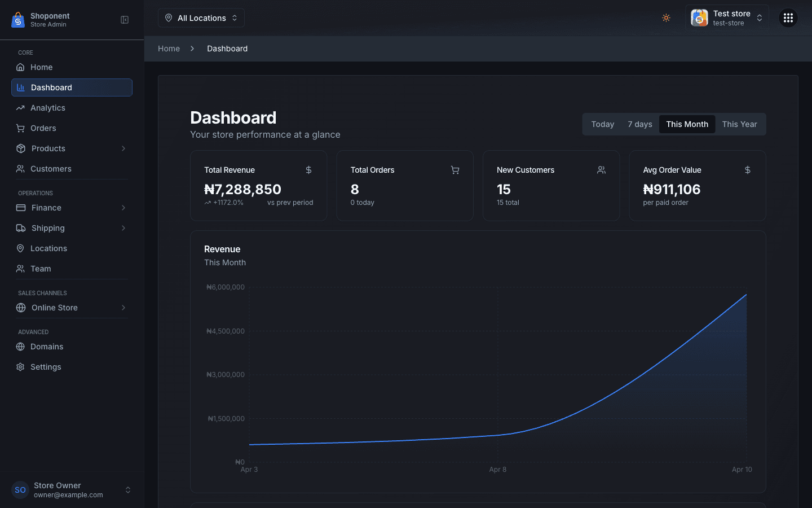This screenshot has height=508, width=812.
Task: Select the This Year time range tab
Action: (x=740, y=124)
